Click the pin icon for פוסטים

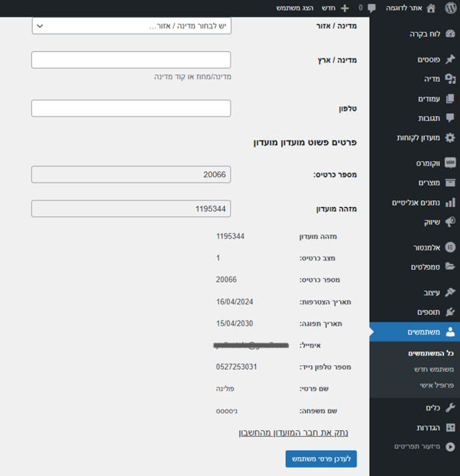pos(450,60)
